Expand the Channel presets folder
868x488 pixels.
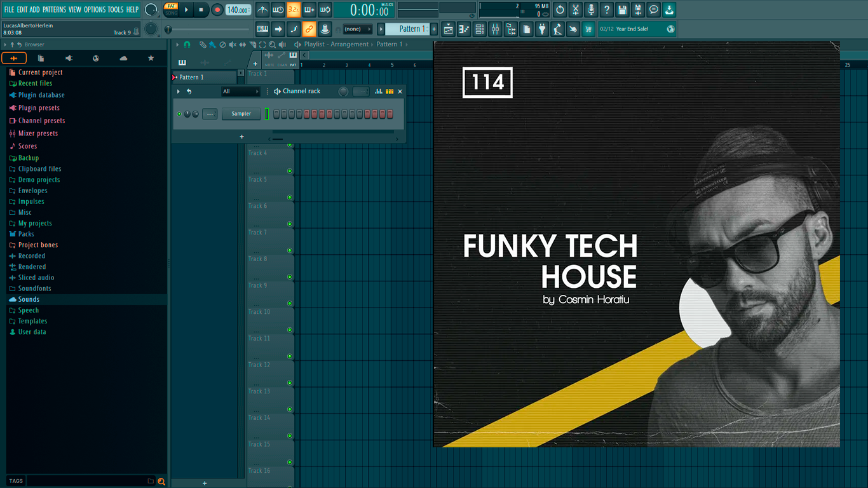37,121
